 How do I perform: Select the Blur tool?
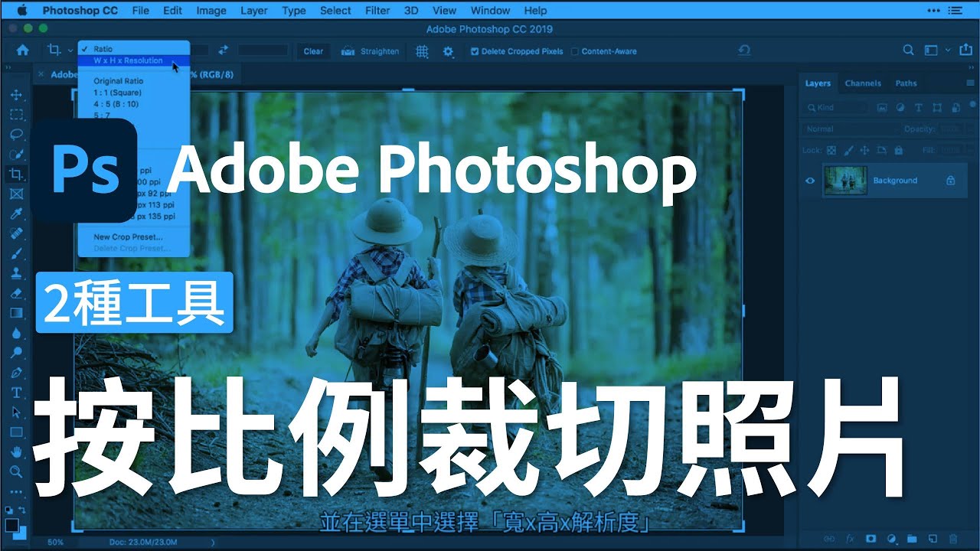(16, 333)
